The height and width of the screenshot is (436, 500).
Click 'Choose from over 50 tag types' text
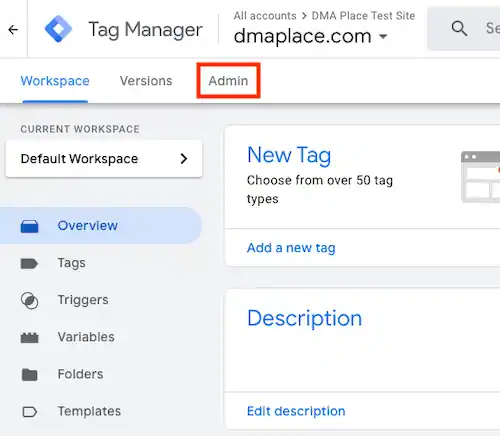tap(320, 189)
